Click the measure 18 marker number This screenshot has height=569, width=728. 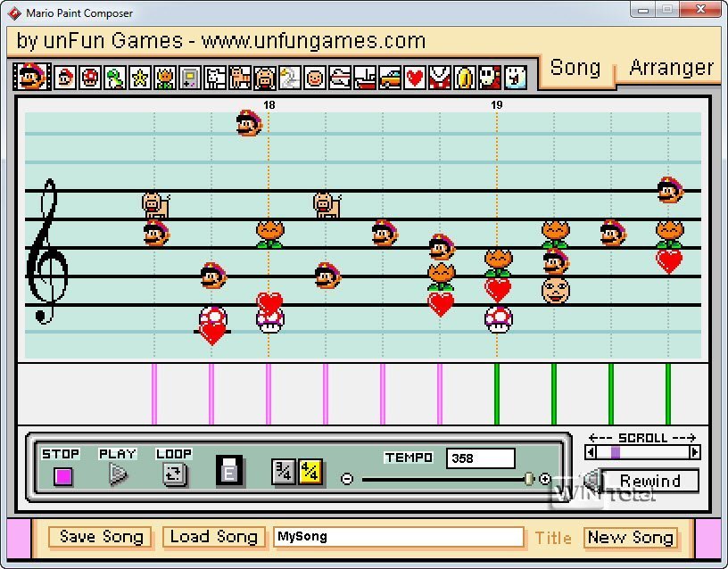269,105
